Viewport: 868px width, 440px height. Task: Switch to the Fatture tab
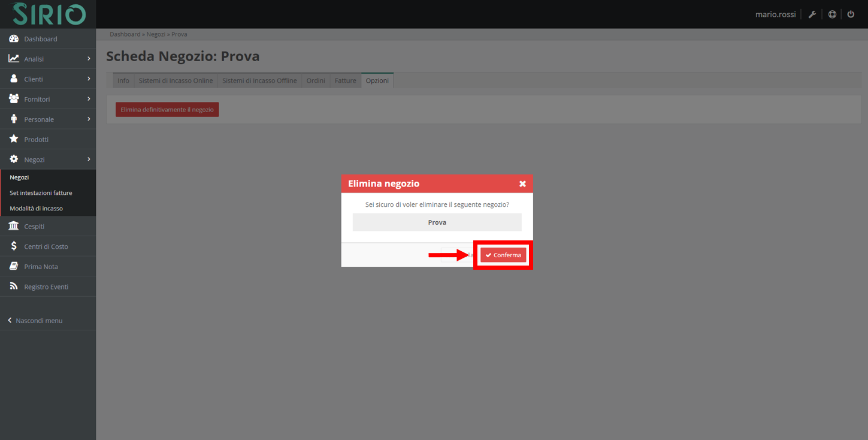click(x=345, y=81)
